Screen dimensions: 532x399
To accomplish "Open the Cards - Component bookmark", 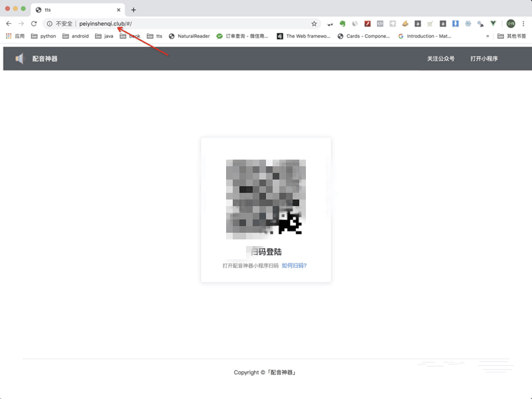I will tap(364, 36).
